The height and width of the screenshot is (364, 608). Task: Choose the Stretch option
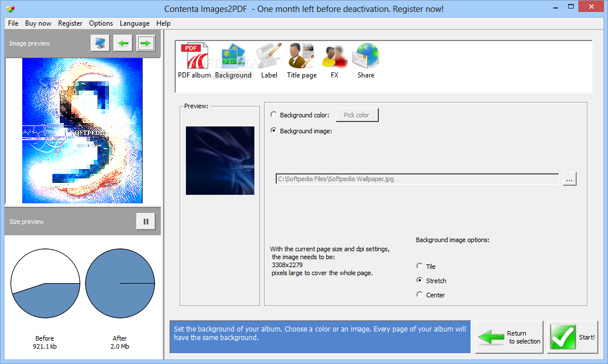[420, 280]
